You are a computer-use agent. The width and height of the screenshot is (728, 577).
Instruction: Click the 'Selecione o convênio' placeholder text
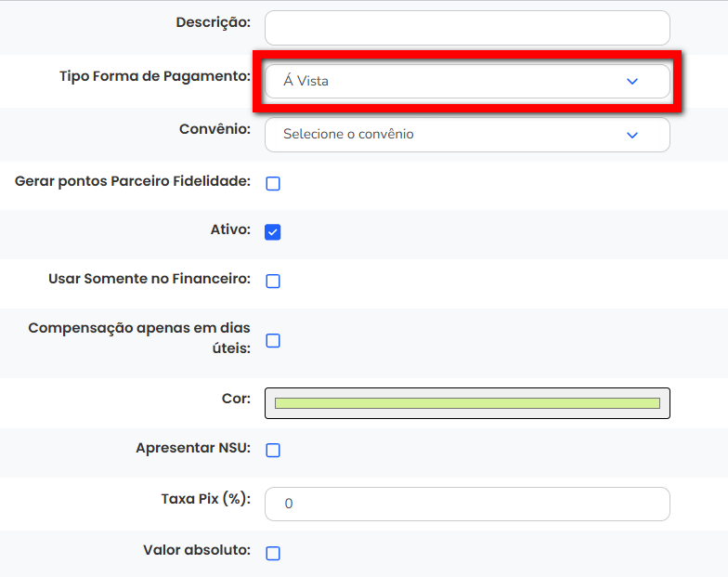coord(348,135)
